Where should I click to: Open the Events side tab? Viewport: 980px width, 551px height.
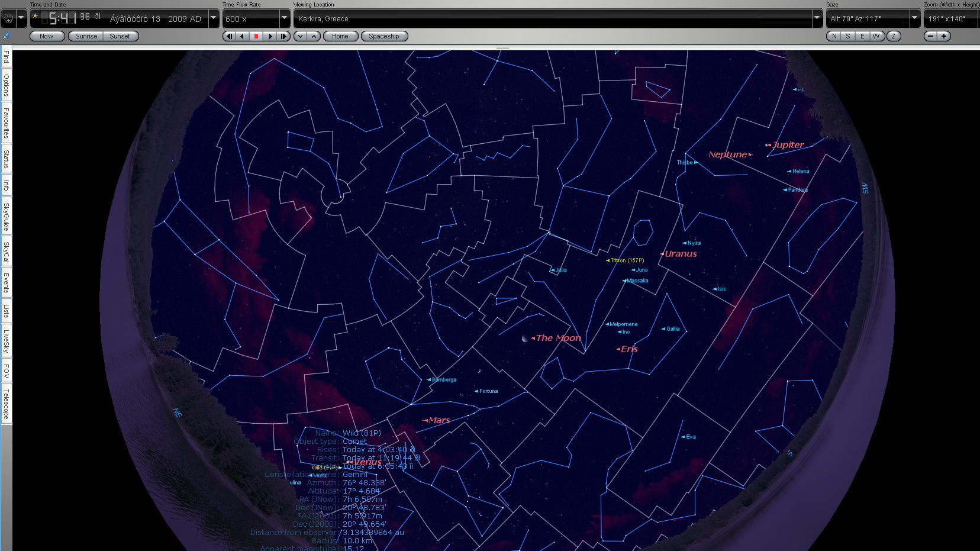pos(6,283)
